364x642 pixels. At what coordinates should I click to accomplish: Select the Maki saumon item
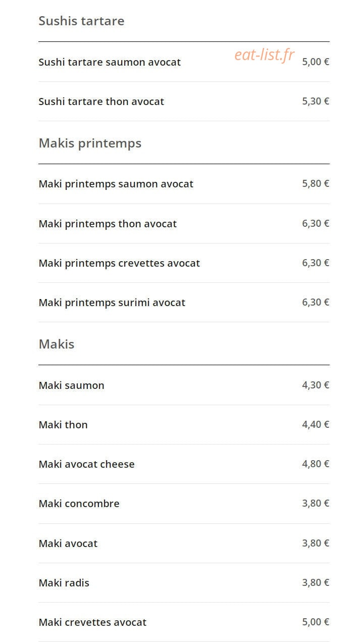click(184, 385)
